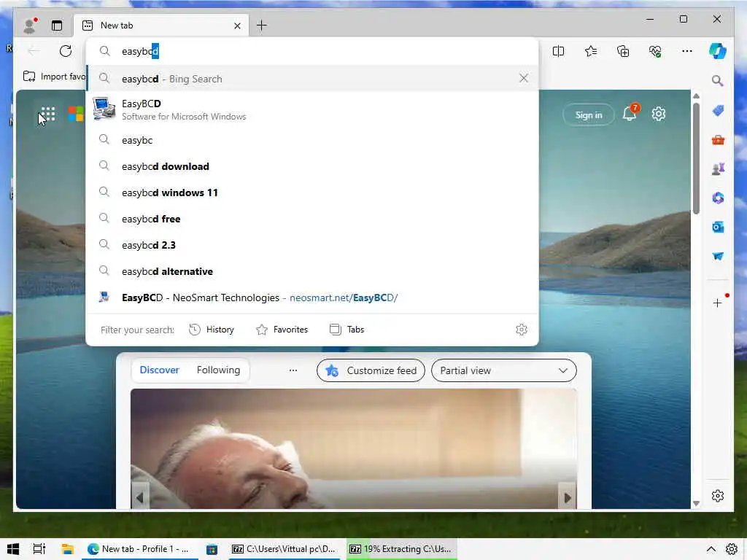Select the easybcd download suggestion
The image size is (747, 560).
[x=313, y=166]
